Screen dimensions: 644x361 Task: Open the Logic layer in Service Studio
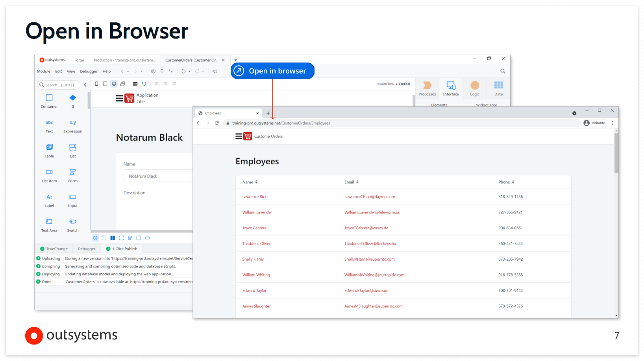pos(475,88)
